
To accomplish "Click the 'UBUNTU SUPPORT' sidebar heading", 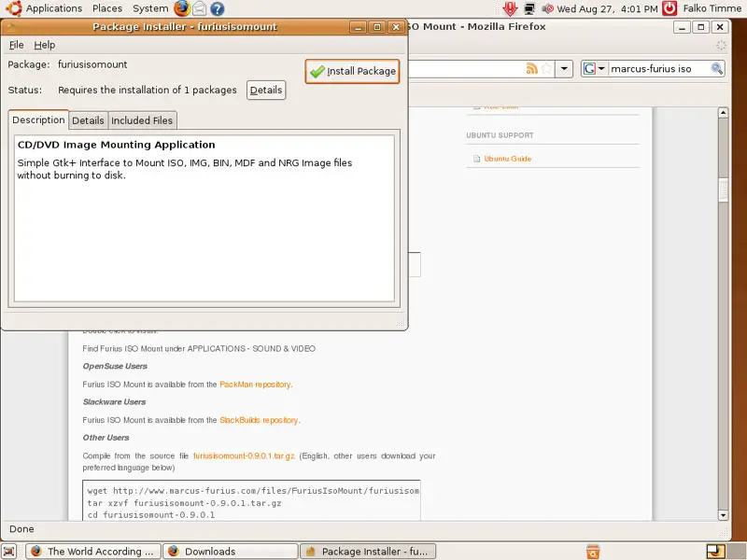I will 500,135.
